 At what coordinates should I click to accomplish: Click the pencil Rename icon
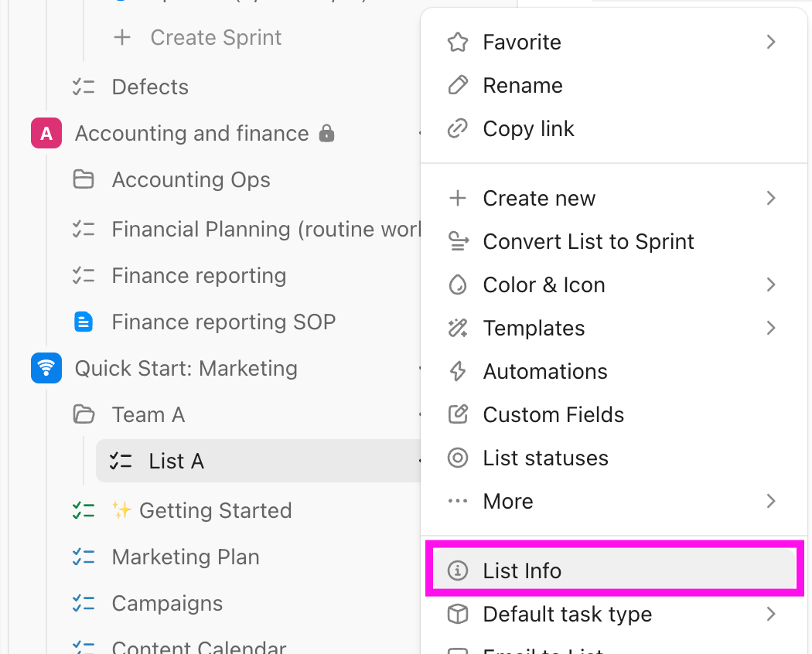coord(458,86)
